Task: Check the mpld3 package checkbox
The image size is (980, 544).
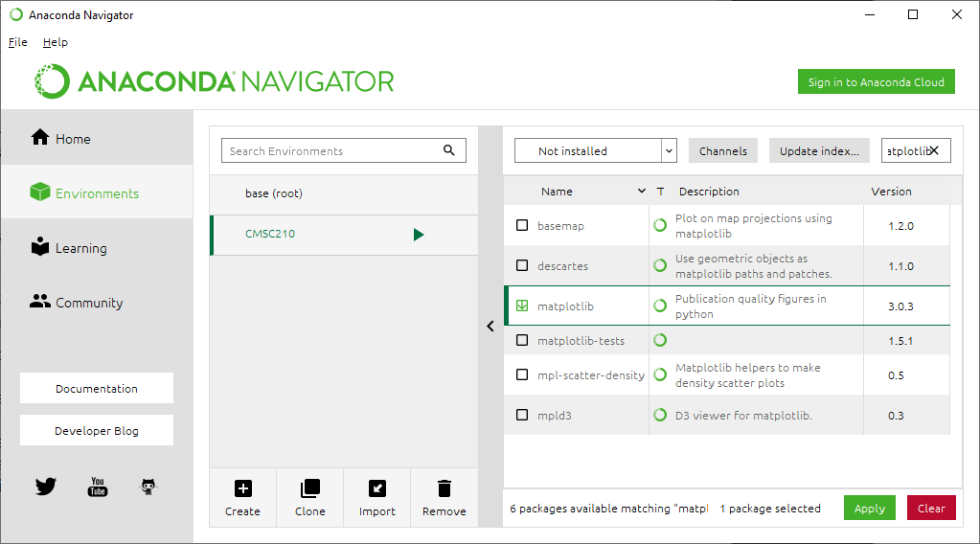Action: pos(522,415)
